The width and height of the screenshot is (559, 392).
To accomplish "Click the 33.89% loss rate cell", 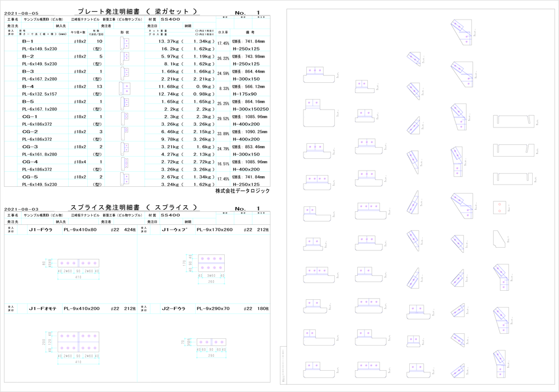I will point(223,134).
